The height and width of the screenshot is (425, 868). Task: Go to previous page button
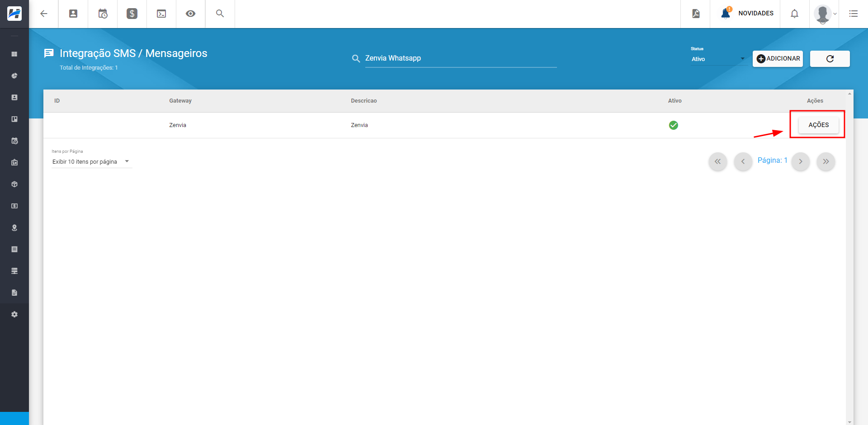coord(743,161)
